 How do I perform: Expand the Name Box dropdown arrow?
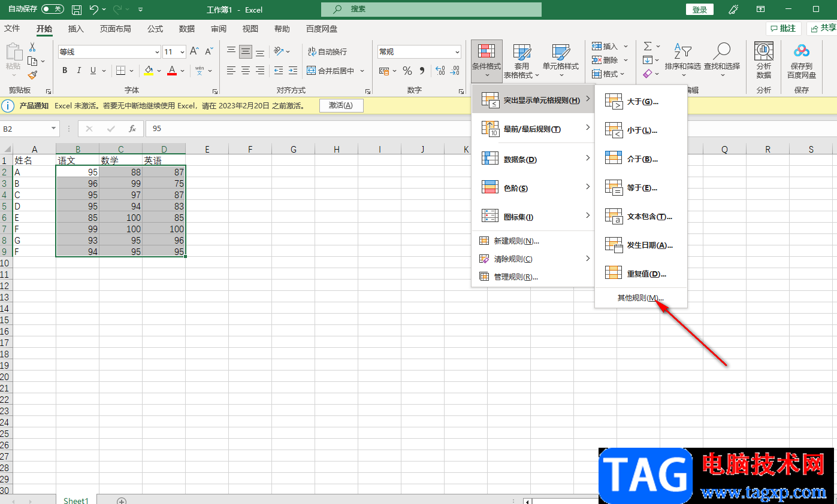point(54,129)
